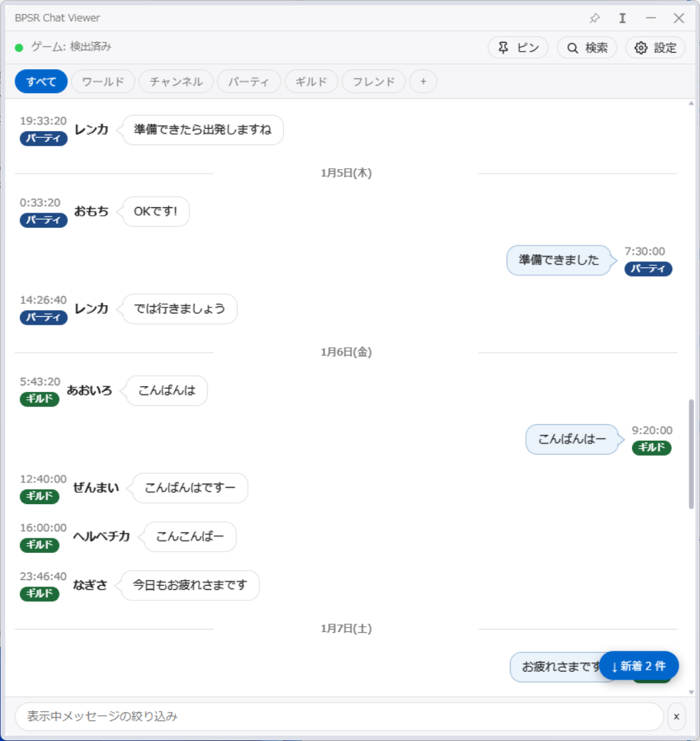Click the こんばんはですー message bubble
This screenshot has width=700, height=741.
[189, 488]
